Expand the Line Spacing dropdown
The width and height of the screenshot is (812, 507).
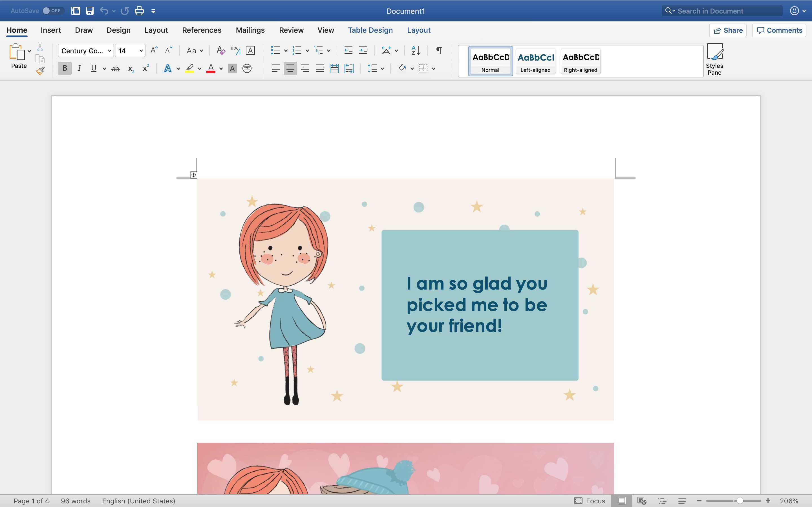[x=381, y=69]
